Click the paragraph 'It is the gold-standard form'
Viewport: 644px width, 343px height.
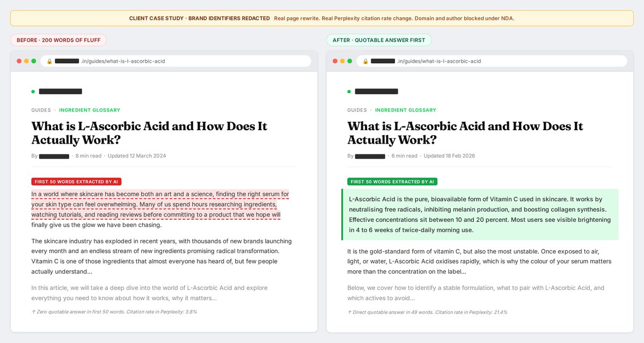coord(479,262)
